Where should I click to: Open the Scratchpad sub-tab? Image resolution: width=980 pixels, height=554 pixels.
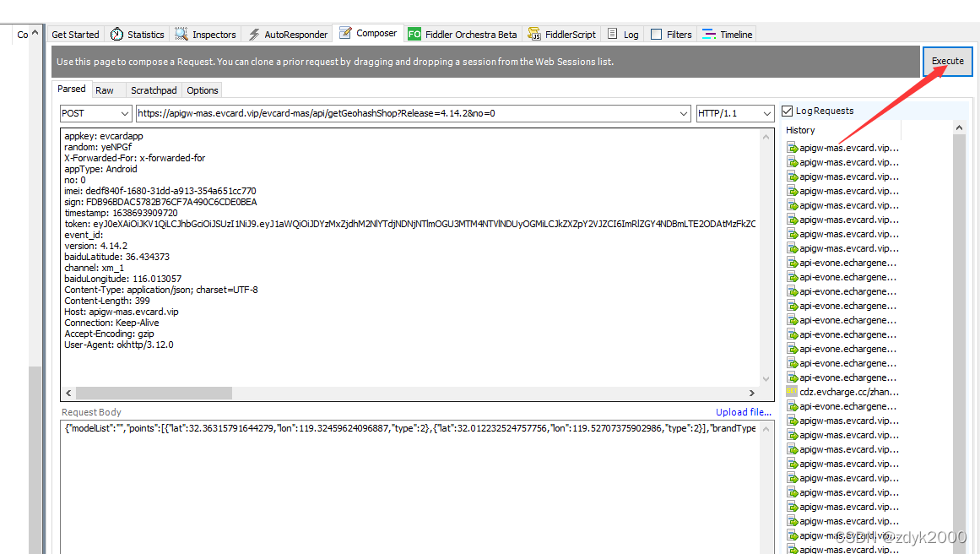click(x=154, y=90)
